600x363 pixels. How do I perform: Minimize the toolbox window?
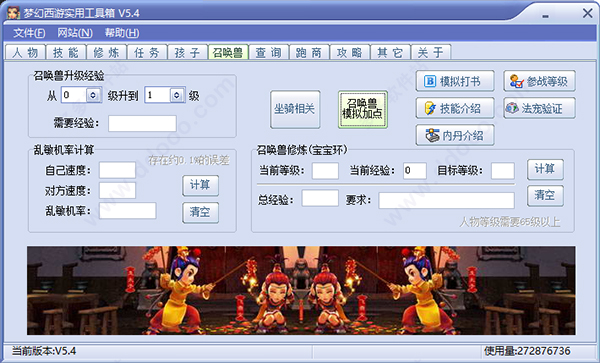click(x=546, y=16)
